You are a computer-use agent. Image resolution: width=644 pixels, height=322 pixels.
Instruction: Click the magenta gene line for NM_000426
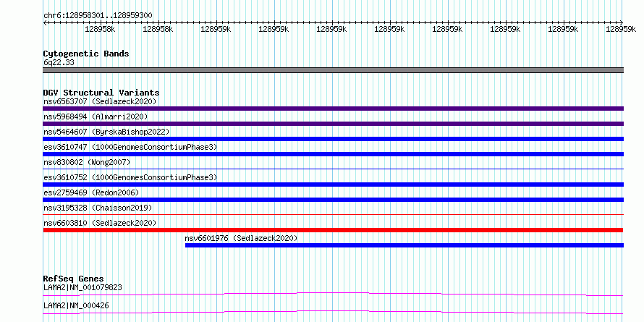[x=333, y=312]
